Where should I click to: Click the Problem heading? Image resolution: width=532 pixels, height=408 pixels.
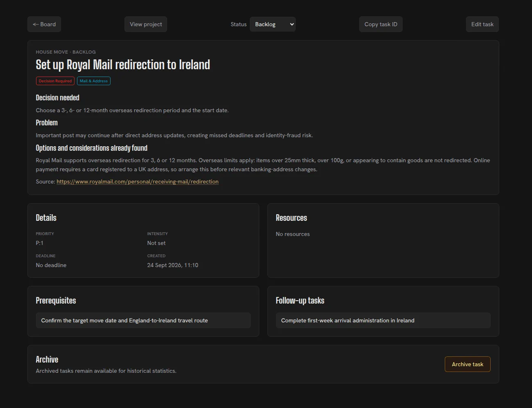[x=47, y=122]
